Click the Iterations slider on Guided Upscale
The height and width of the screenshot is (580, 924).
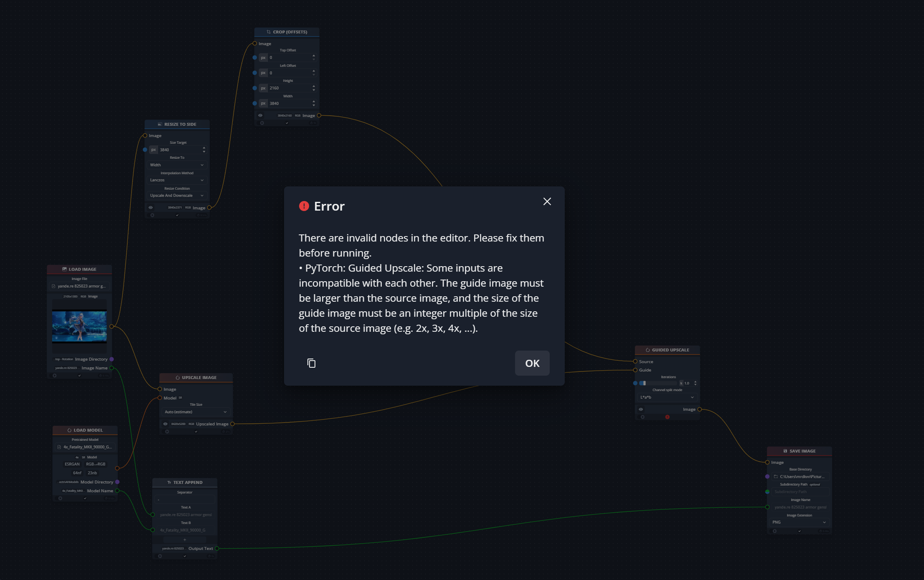[x=657, y=383]
